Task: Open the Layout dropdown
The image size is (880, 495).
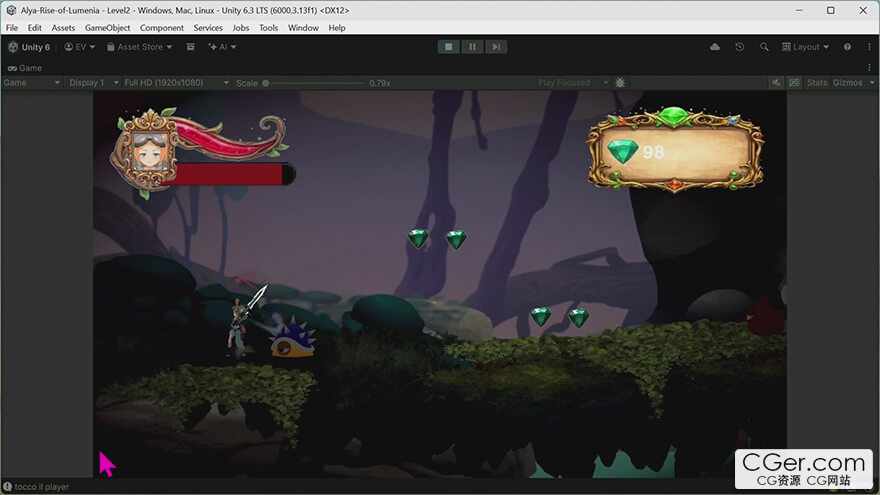Action: 805,47
